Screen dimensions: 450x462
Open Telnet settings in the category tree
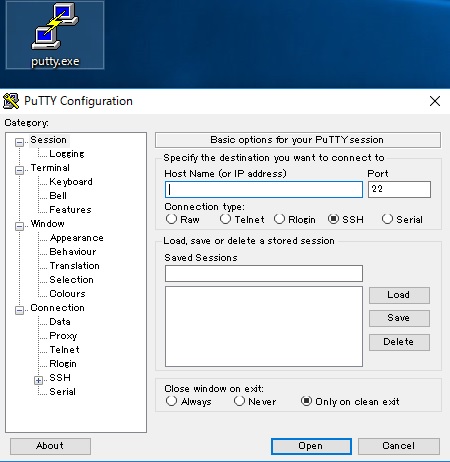tap(65, 350)
